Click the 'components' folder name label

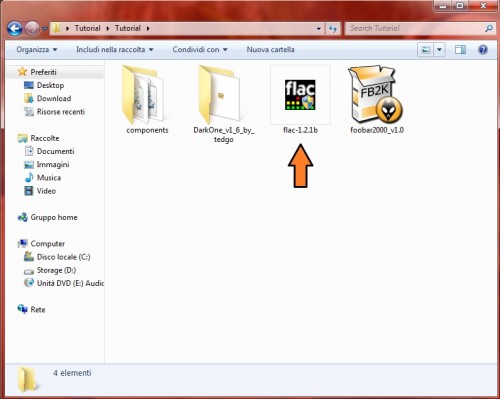point(147,130)
